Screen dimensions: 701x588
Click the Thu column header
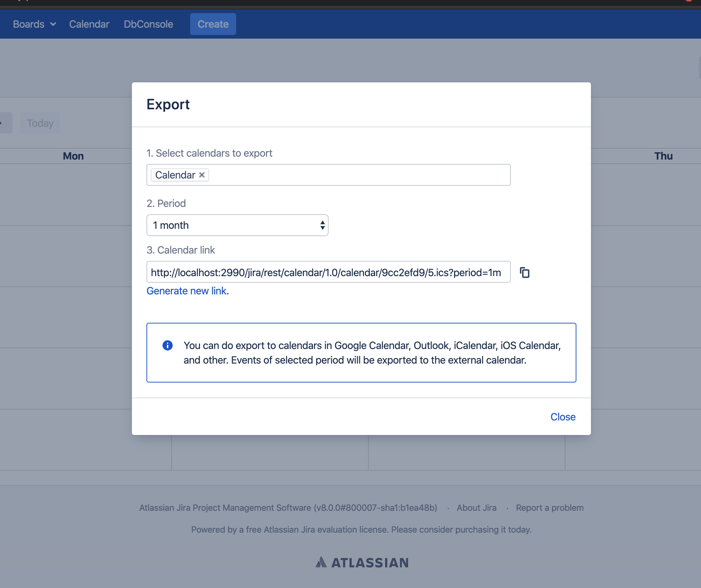[x=663, y=156]
